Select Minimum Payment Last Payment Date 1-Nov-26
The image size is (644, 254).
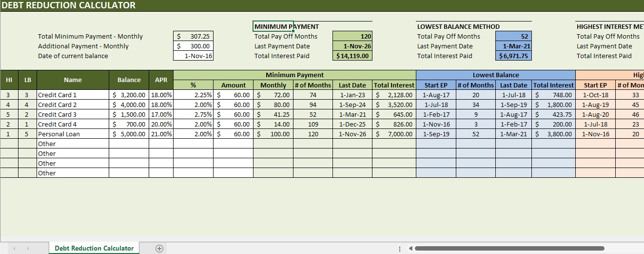tap(353, 46)
